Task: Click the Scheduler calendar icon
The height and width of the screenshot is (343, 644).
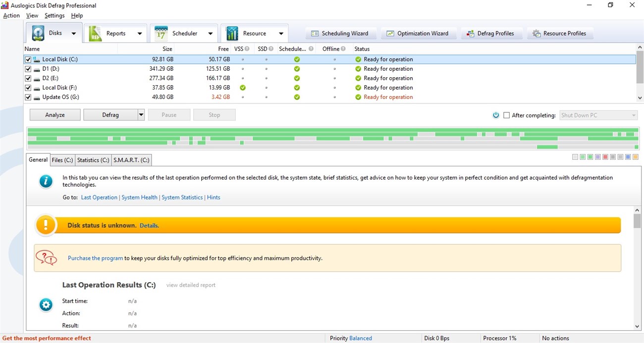Action: point(160,33)
